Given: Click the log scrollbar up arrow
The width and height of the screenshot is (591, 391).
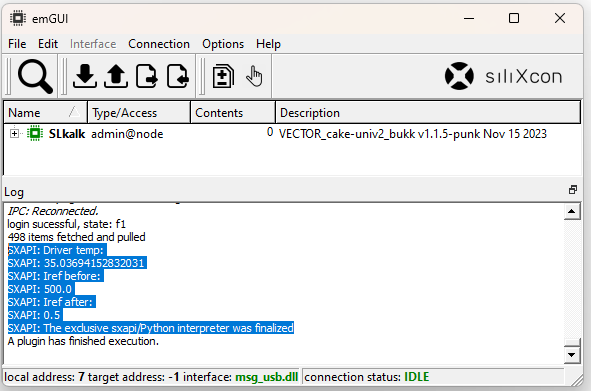Looking at the screenshot, I should point(571,212).
